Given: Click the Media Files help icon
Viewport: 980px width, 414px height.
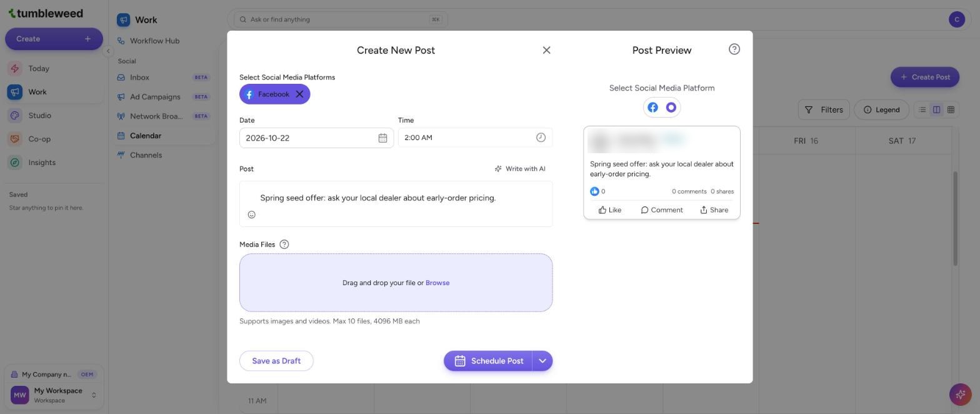Looking at the screenshot, I should [x=284, y=245].
